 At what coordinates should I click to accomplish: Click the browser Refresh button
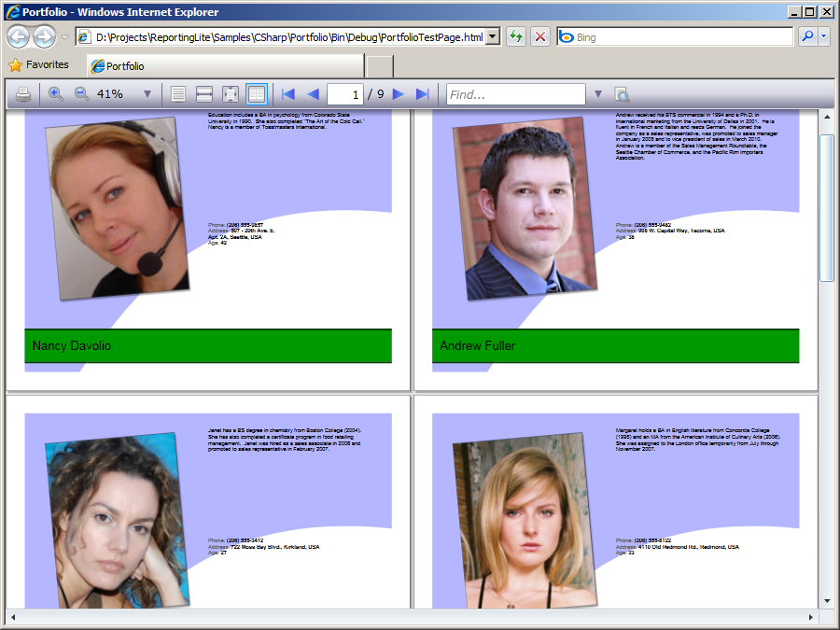click(x=515, y=37)
